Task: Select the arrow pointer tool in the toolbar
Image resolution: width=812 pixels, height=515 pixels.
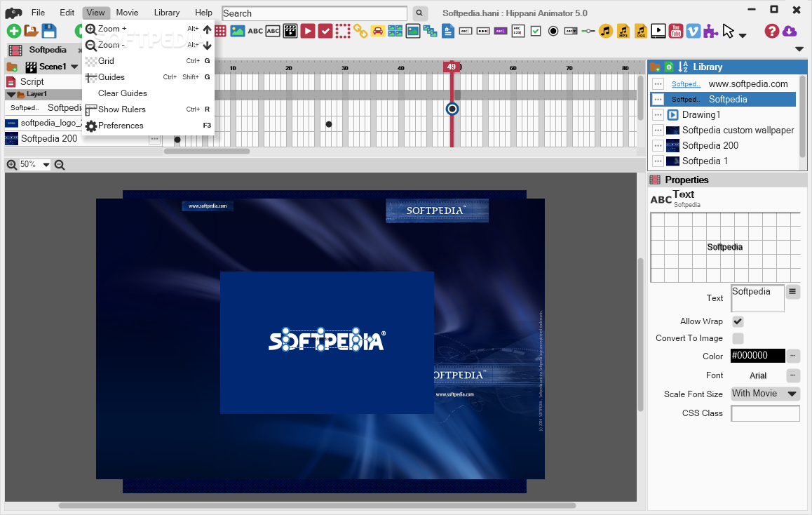Action: point(728,31)
